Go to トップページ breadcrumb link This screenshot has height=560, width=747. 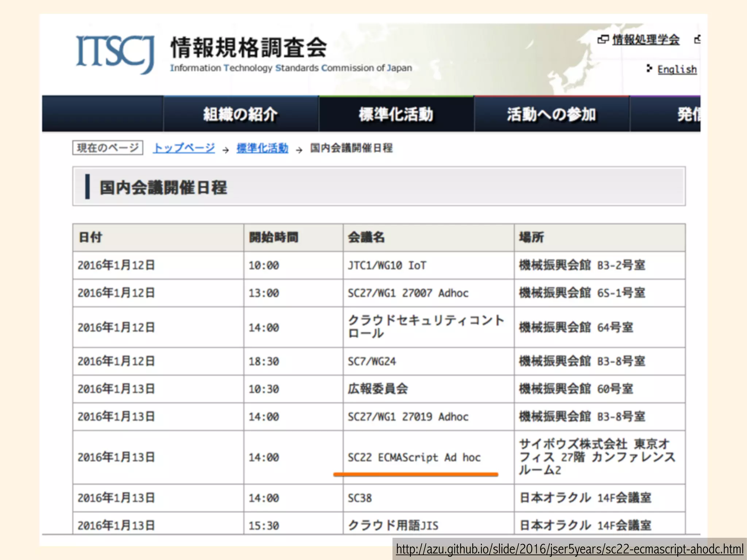(184, 148)
